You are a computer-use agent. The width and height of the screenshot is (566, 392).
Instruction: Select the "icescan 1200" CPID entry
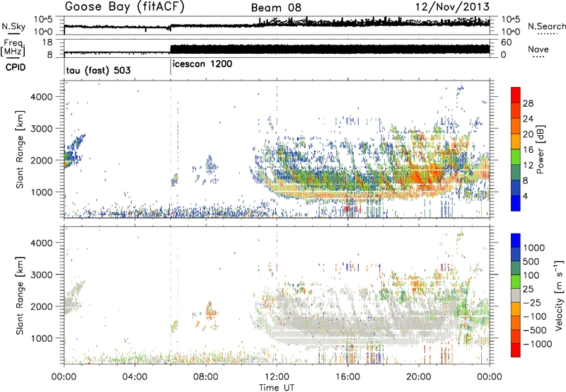click(x=202, y=64)
